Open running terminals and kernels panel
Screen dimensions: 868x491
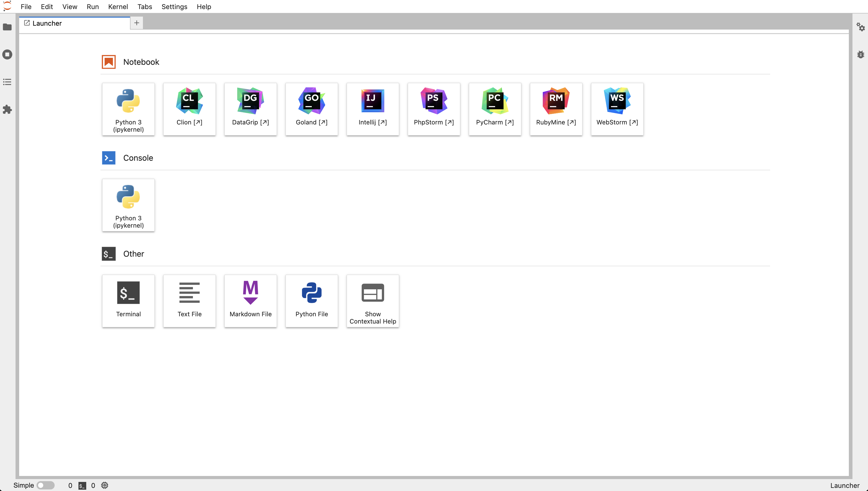tap(7, 55)
